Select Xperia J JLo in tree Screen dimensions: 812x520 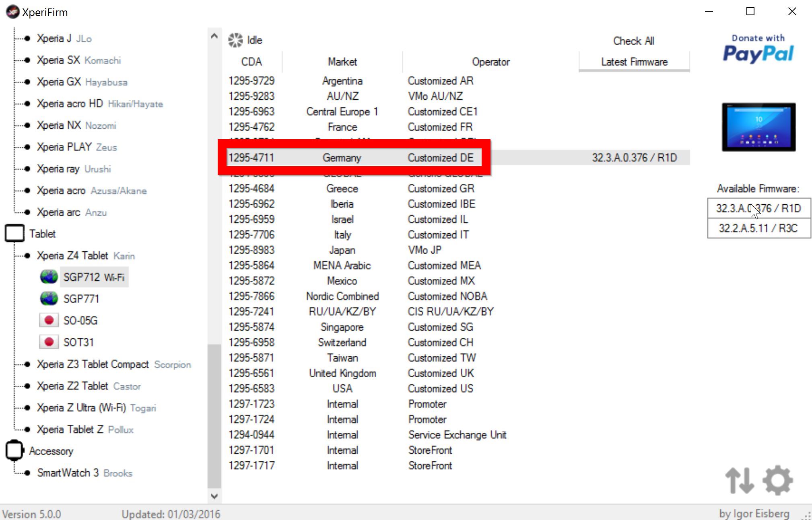click(64, 39)
